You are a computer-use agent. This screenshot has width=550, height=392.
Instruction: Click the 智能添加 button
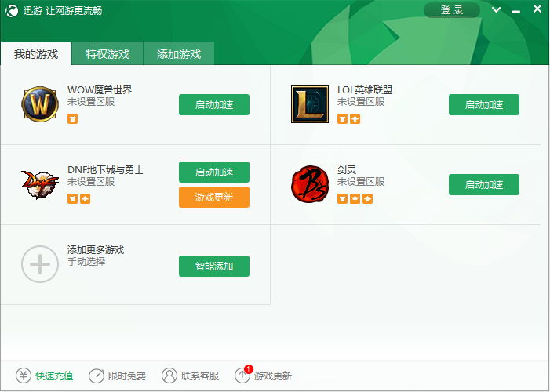click(x=214, y=266)
